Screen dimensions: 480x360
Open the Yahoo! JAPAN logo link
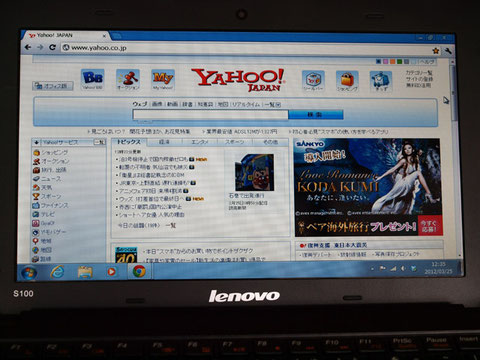pyautogui.click(x=238, y=80)
